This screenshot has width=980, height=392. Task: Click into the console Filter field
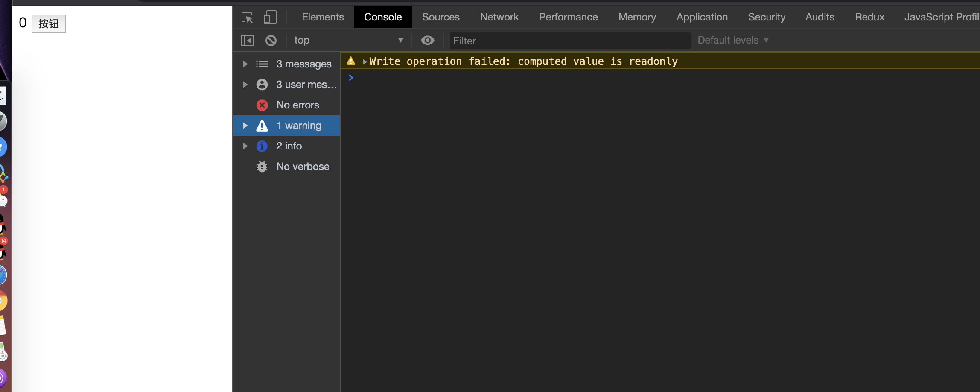click(x=569, y=41)
